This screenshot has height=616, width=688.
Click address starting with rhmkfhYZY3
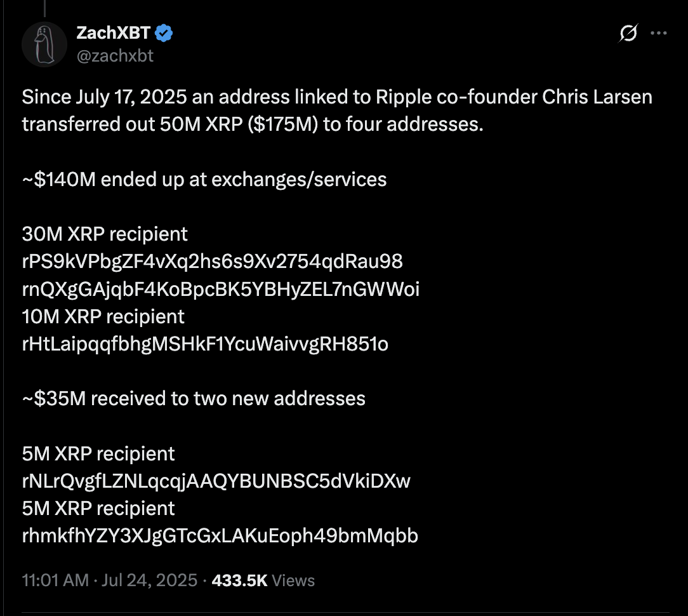coord(220,536)
